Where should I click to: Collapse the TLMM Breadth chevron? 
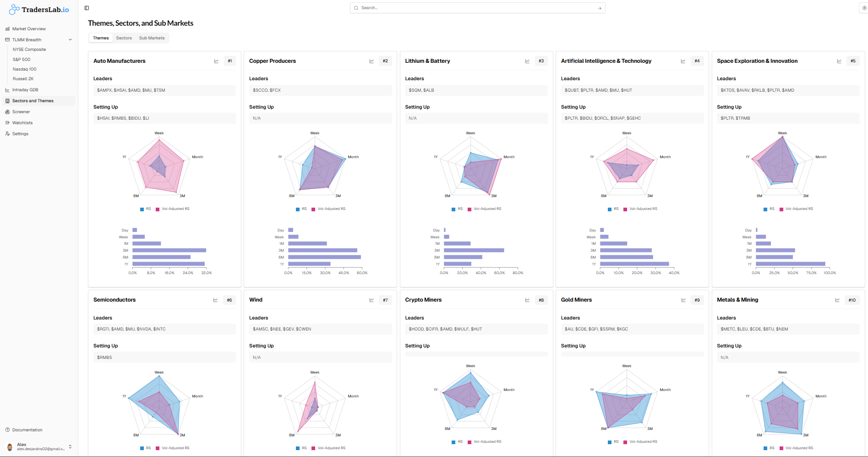pos(70,40)
